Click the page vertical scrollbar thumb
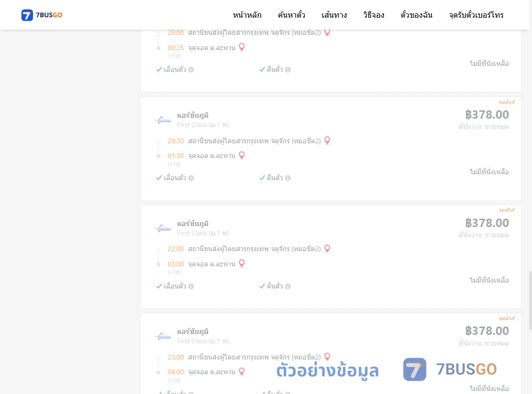The image size is (532, 394). [531, 300]
